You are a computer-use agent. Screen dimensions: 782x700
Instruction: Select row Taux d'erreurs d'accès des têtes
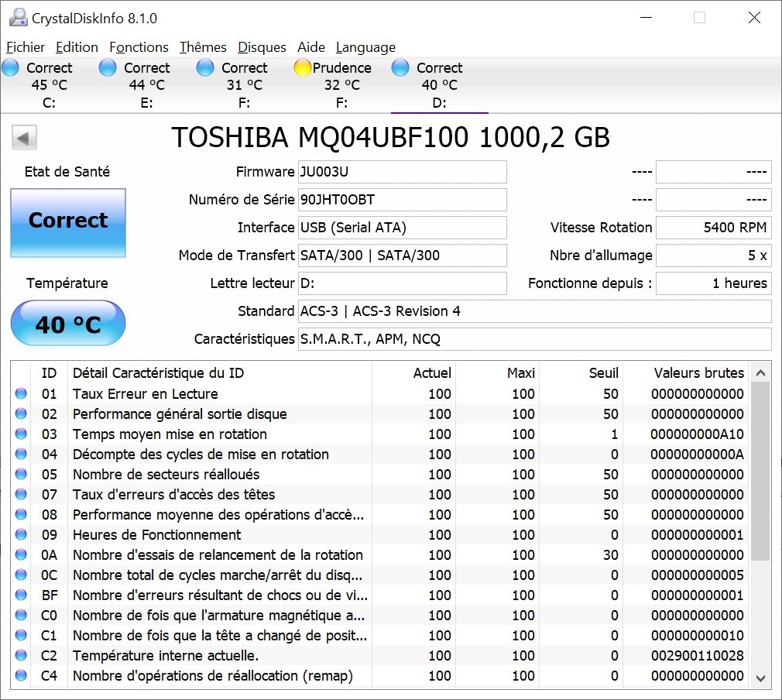coord(379,495)
